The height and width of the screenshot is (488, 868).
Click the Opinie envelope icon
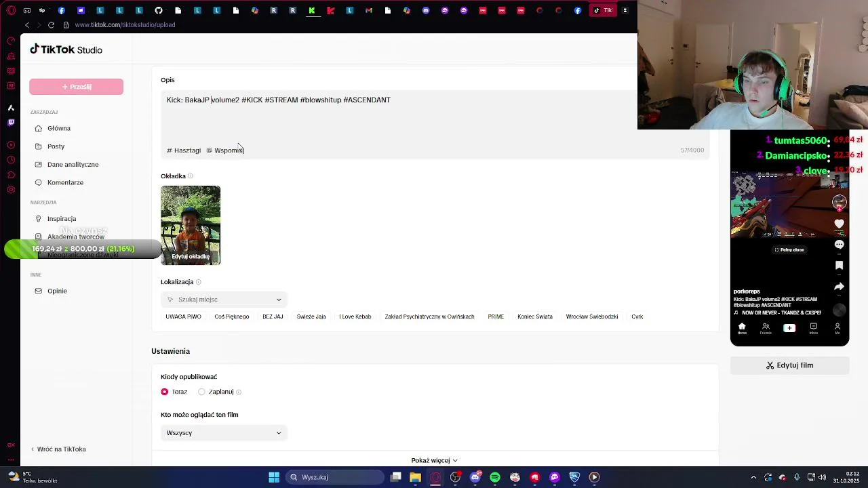pyautogui.click(x=39, y=291)
